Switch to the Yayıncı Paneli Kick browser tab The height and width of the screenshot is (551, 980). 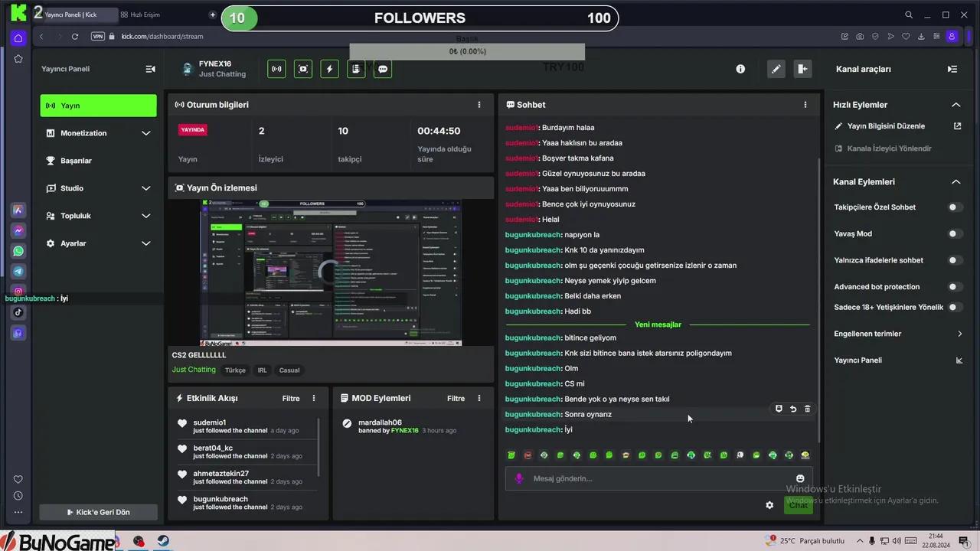point(76,15)
